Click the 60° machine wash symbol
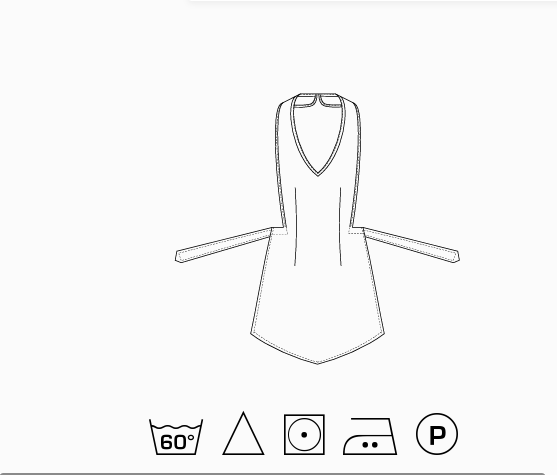Image resolution: width=557 pixels, height=475 pixels. click(x=176, y=437)
